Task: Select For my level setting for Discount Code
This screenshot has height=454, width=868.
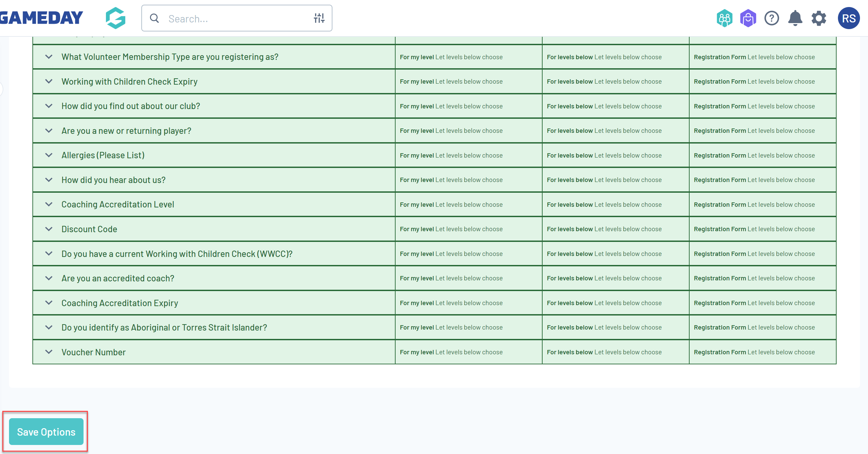Action: 451,229
